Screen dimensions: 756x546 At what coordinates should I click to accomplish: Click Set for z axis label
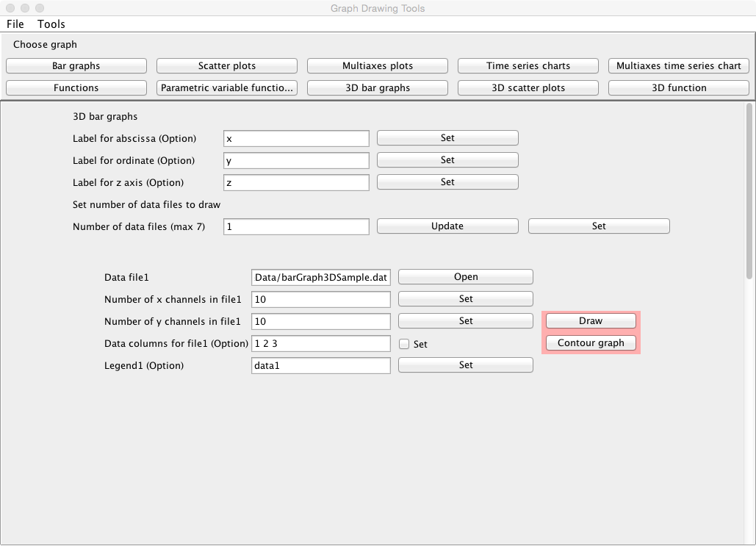point(447,182)
